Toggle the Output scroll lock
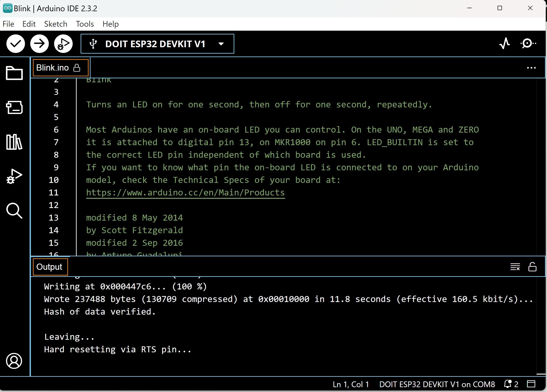The image size is (547, 392). (532, 267)
